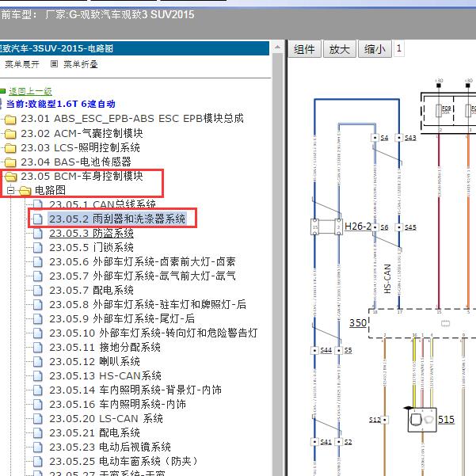Screen dimensions: 476x476
Task: Open 23.05.13 HS-CAN系统
Action: (105, 376)
